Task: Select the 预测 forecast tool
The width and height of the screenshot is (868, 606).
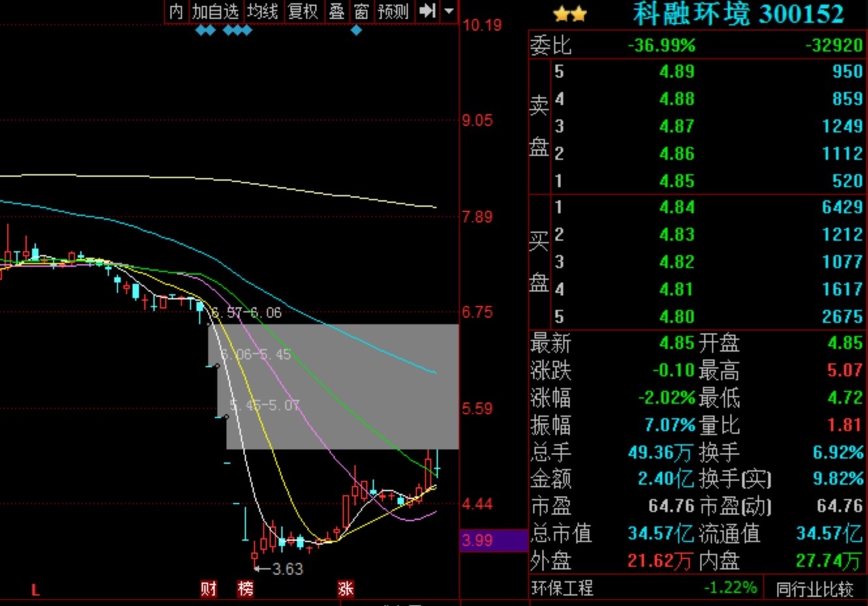Action: point(393,11)
